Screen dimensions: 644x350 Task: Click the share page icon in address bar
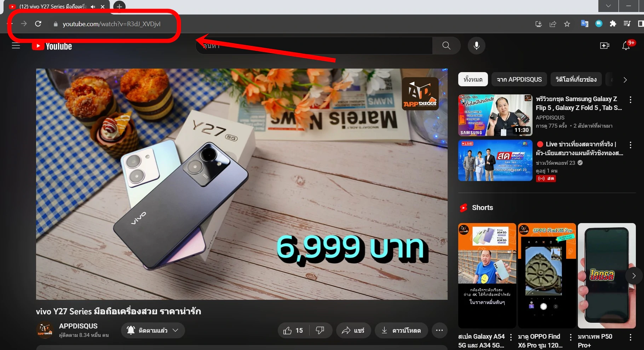pos(553,24)
